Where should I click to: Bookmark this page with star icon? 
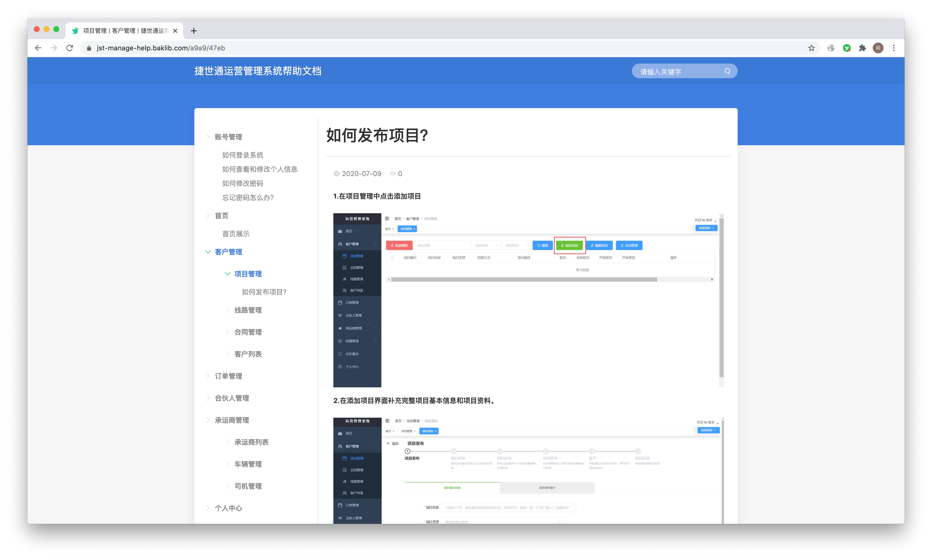811,48
